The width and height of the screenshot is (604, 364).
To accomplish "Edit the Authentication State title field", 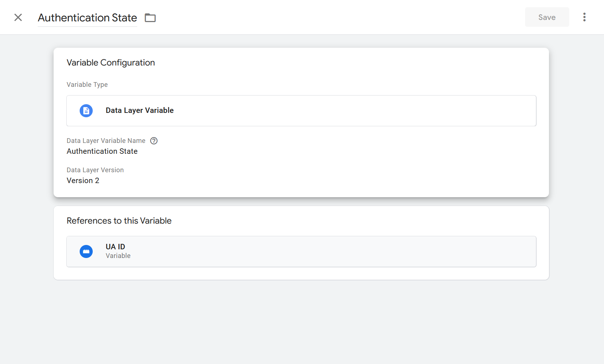I will point(87,18).
